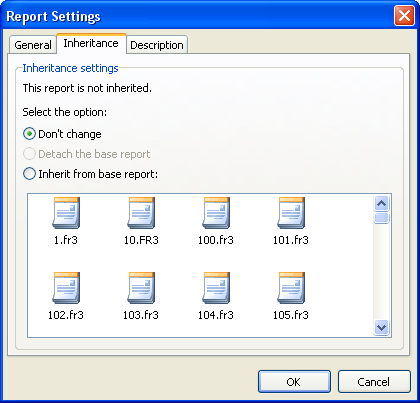Choose the 100.fr3 report icon
Viewport: 420px width, 403px height.
216,213
